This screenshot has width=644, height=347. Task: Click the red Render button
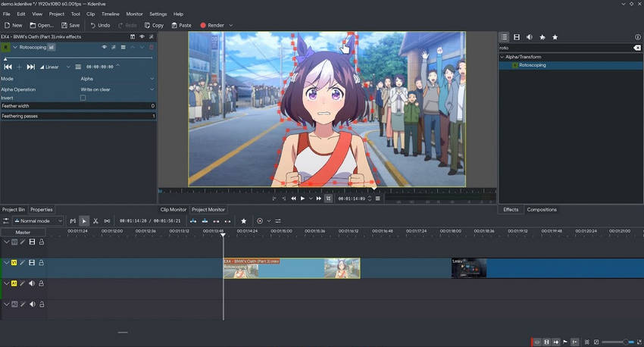(x=212, y=25)
